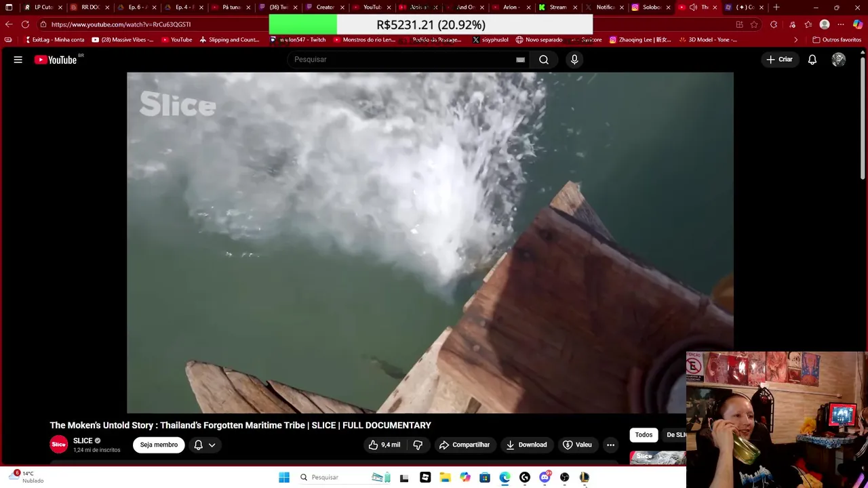The width and height of the screenshot is (868, 488).
Task: Open Roblox from the taskbar
Action: pyautogui.click(x=425, y=477)
